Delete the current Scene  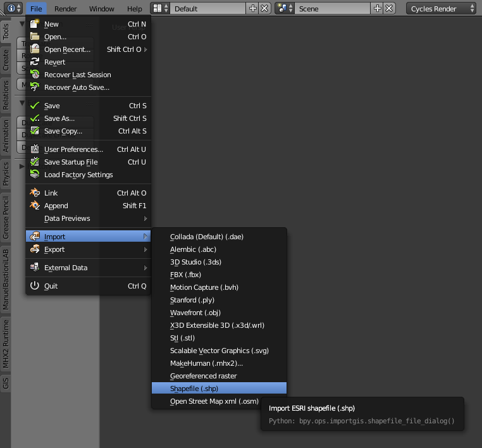(x=389, y=8)
